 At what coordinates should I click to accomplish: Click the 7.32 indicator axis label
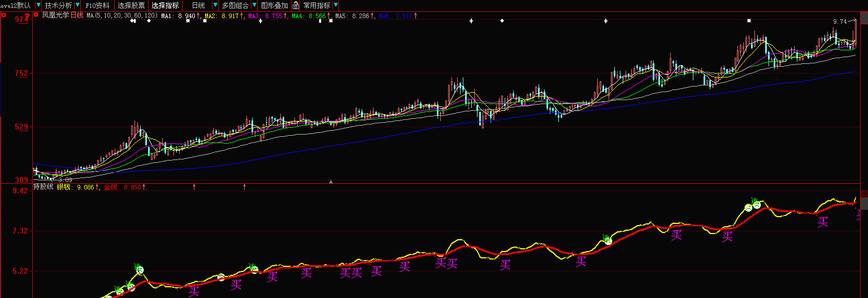point(20,231)
